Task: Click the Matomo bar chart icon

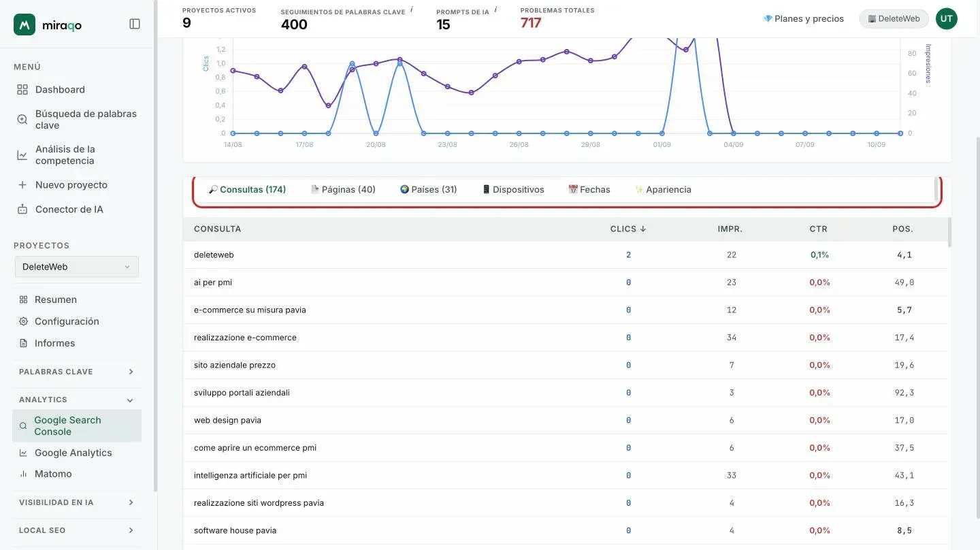Action: [23, 474]
